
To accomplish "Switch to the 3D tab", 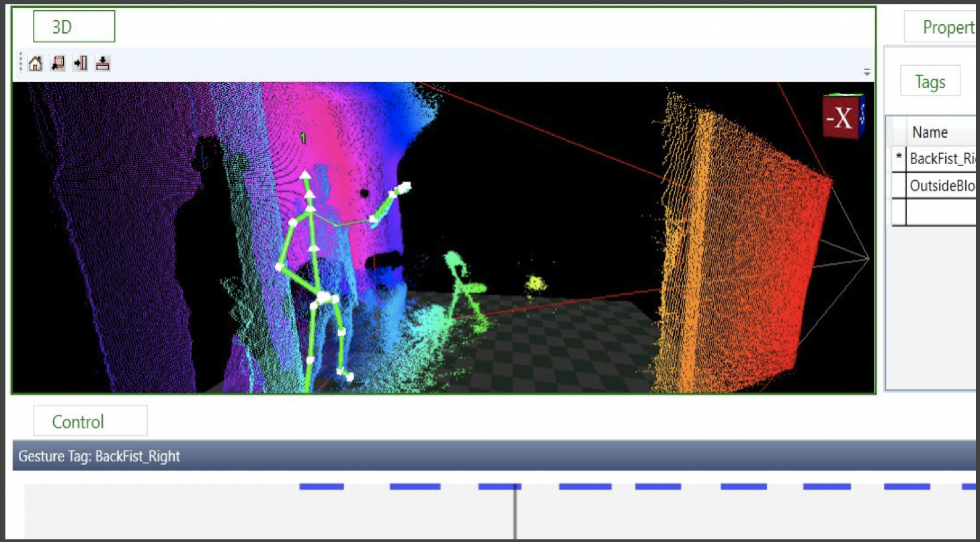I will coord(73,26).
